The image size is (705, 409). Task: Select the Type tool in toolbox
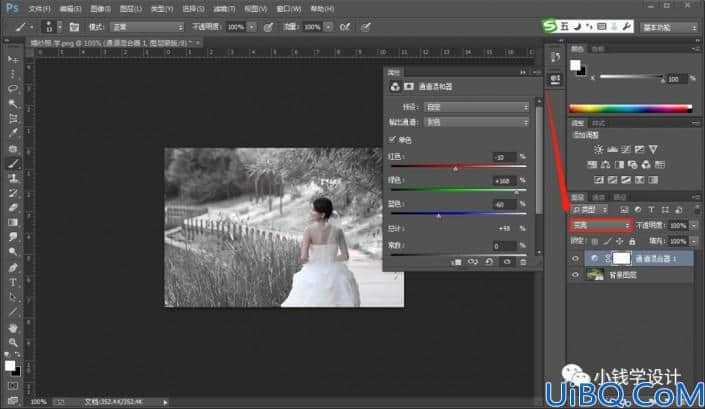coord(13,282)
